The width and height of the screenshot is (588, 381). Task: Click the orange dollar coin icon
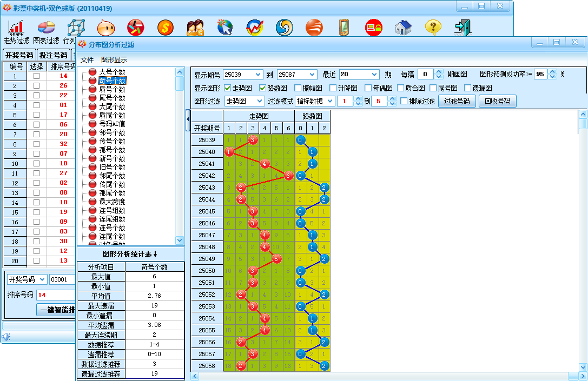pos(166,27)
